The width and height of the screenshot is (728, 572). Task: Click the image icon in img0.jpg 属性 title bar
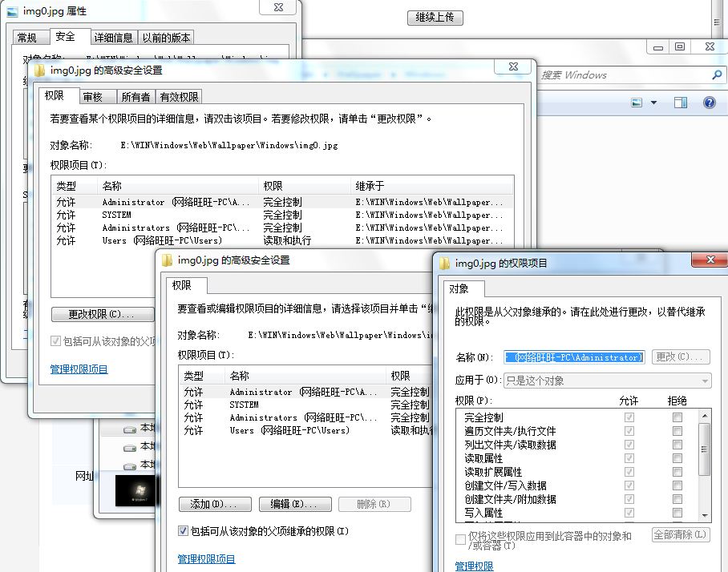coord(13,11)
